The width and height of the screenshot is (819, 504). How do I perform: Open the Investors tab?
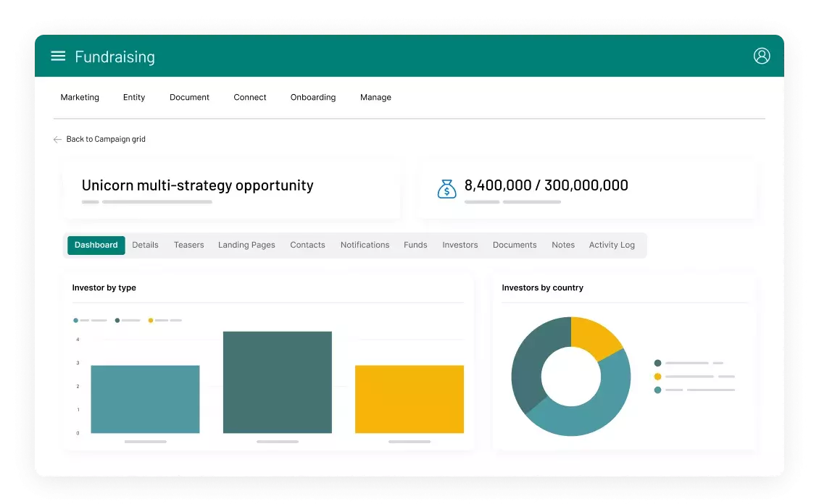460,245
